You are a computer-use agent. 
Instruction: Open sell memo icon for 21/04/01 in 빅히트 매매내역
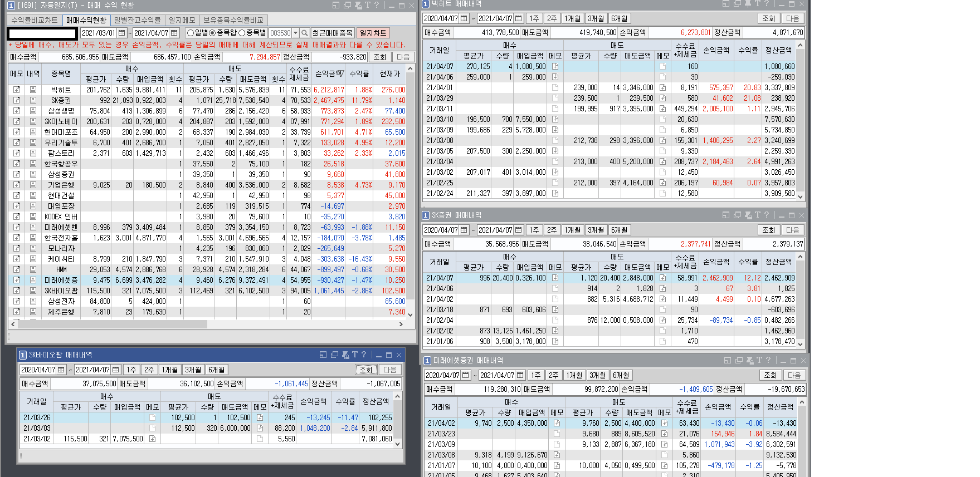coord(662,87)
